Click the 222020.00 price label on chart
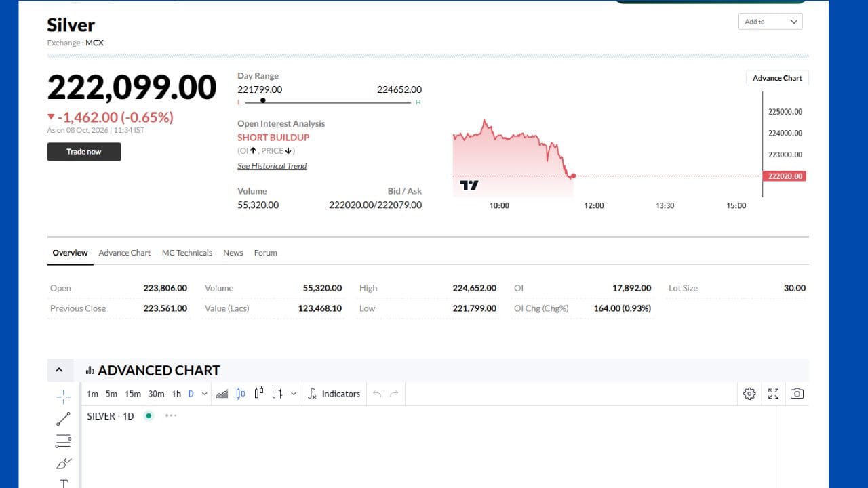The image size is (868, 488). (x=785, y=176)
